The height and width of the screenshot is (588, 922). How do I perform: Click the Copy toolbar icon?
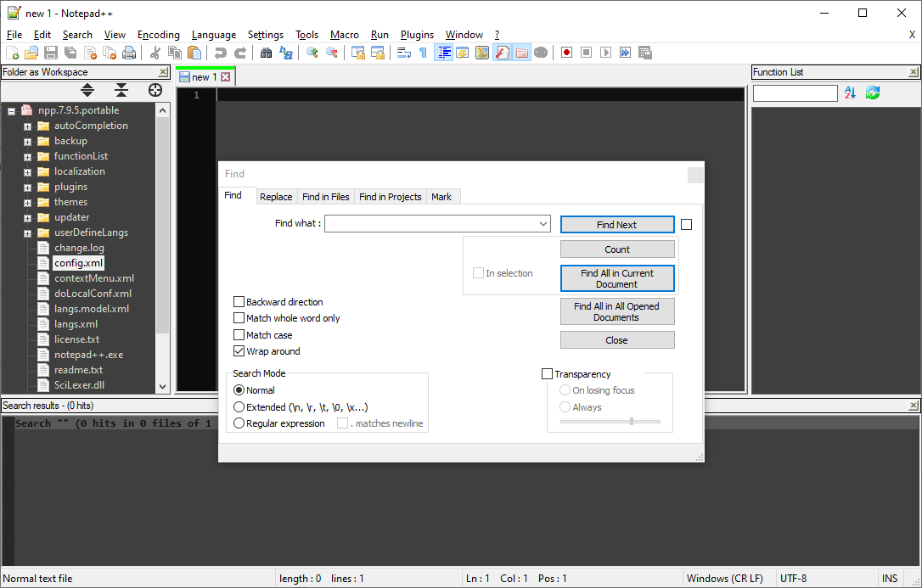[175, 53]
